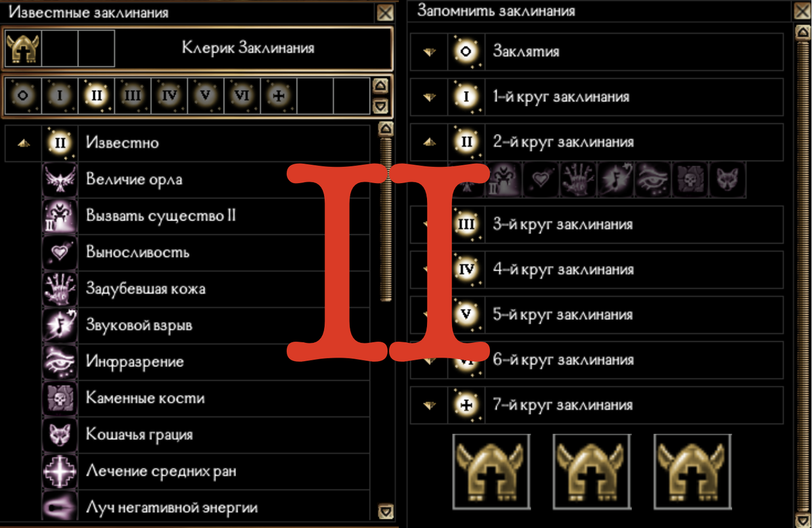Screen dimensions: 812x528
Task: Select the Задубевшая кожа spell icon
Action: pyautogui.click(x=60, y=289)
